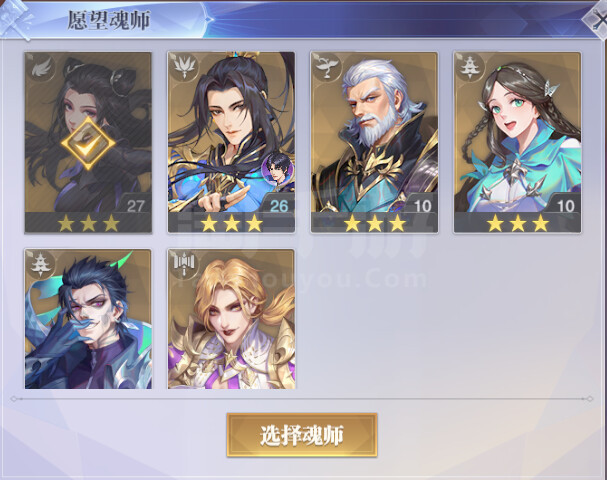Click the tower class icon on green-eyed girl card
The image size is (607, 480).
point(470,67)
